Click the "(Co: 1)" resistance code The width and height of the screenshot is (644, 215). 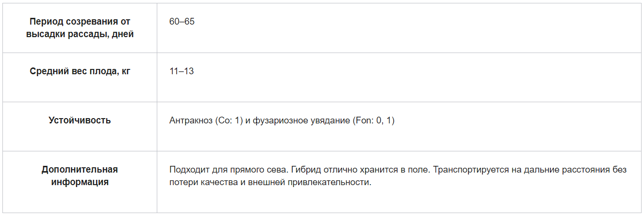click(228, 121)
